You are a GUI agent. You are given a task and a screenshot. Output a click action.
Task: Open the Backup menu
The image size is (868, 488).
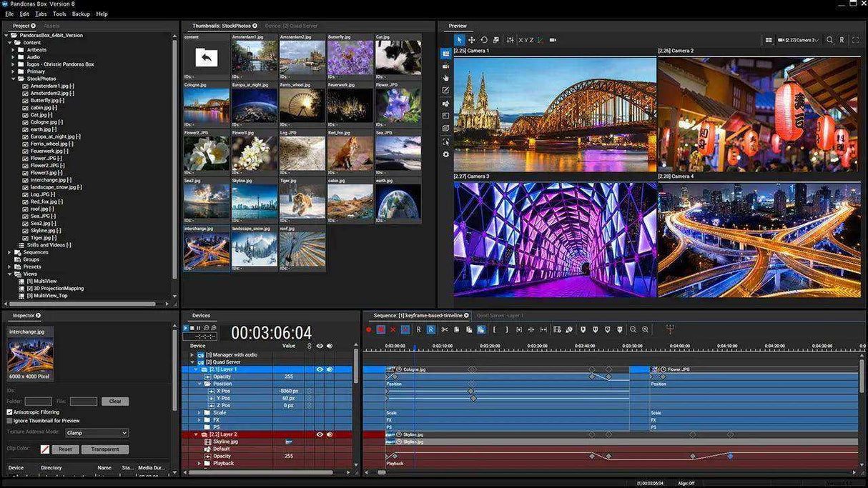(81, 14)
